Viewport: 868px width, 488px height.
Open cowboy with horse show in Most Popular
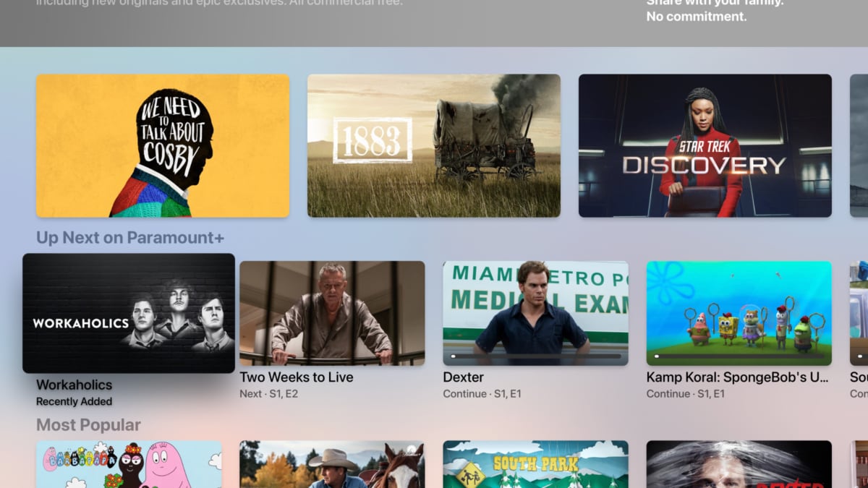point(332,465)
